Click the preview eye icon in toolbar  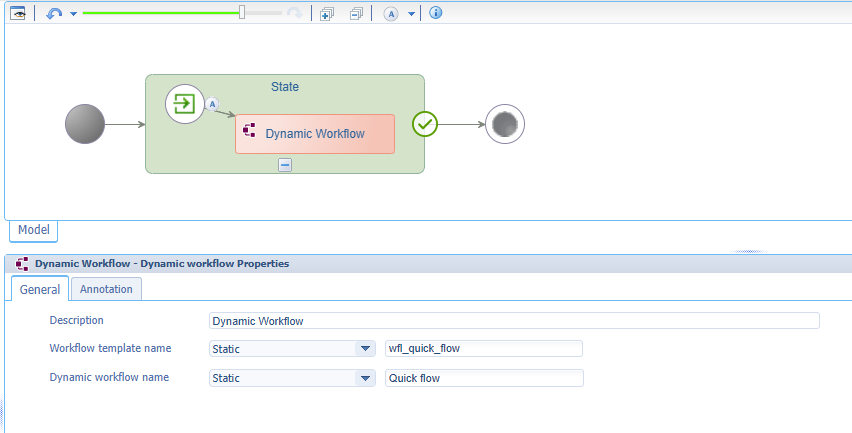pyautogui.click(x=18, y=13)
